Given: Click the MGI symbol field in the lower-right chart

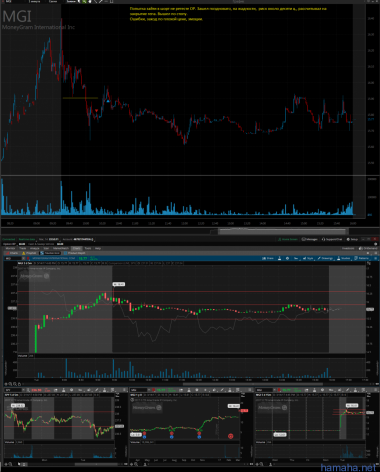Looking at the screenshot, I should click(264, 390).
